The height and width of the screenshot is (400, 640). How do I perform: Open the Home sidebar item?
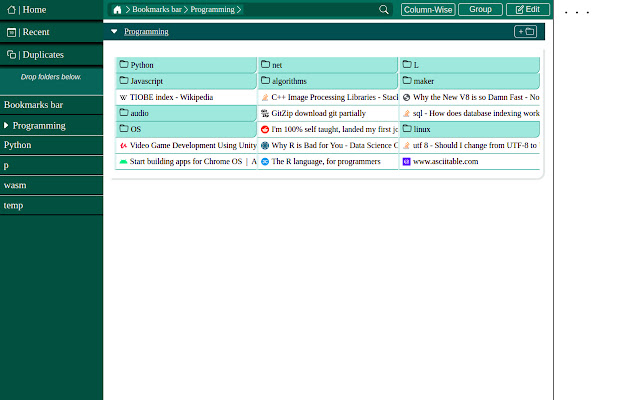coord(51,10)
